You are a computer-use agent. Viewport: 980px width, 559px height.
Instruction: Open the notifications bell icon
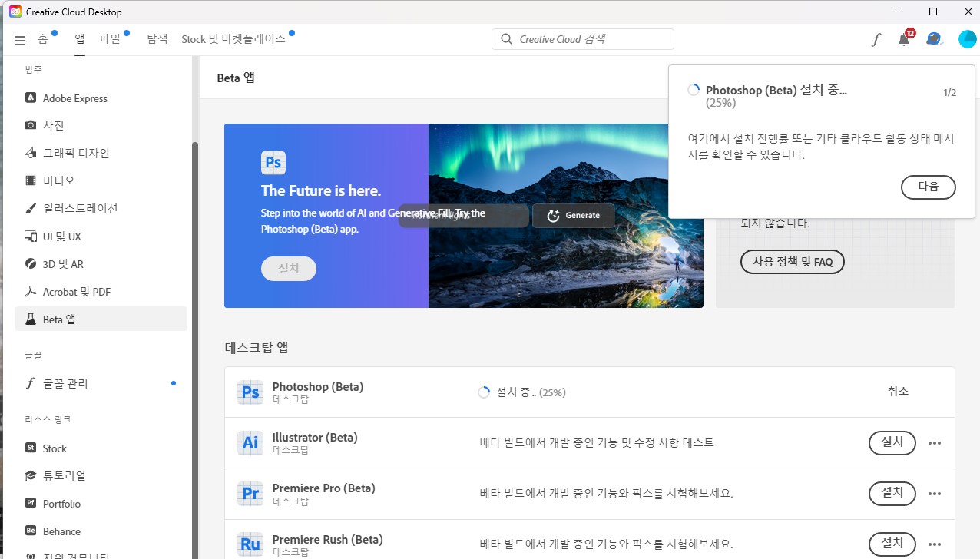point(904,40)
